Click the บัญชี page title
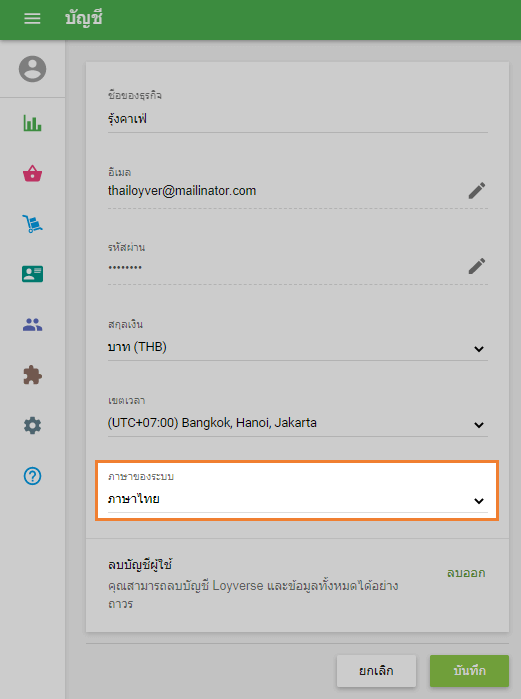Viewport: 521px width, 699px height. 84,19
